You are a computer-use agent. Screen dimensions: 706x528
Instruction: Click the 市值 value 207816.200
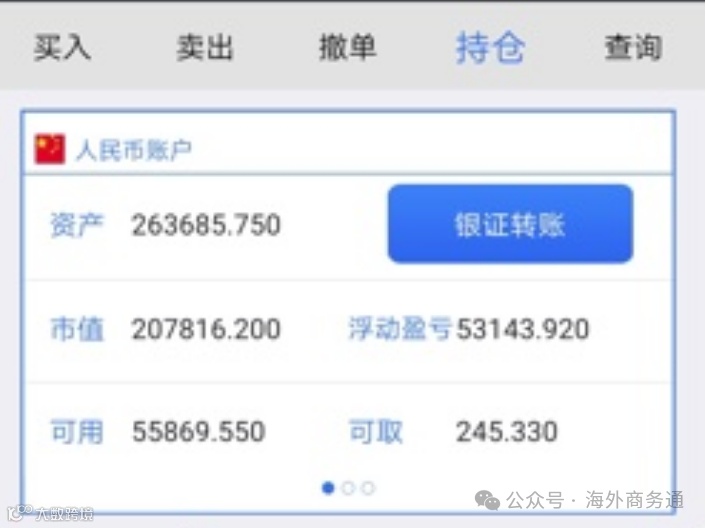click(x=206, y=329)
